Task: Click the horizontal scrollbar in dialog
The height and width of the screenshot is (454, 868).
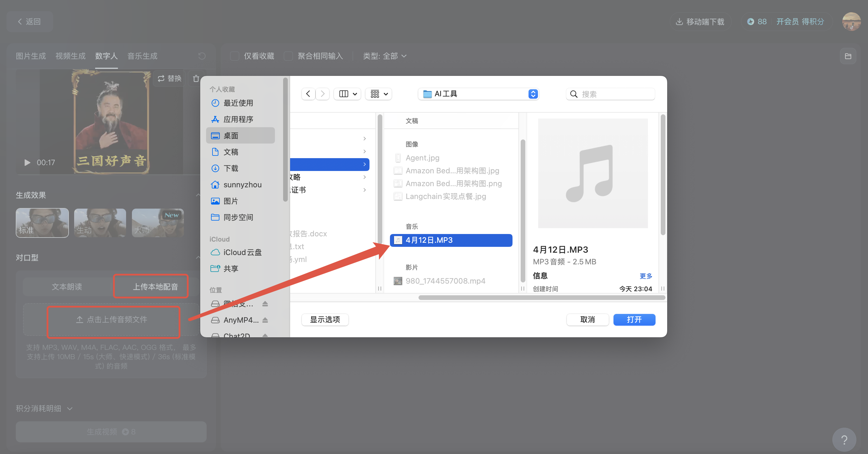Action: click(542, 298)
